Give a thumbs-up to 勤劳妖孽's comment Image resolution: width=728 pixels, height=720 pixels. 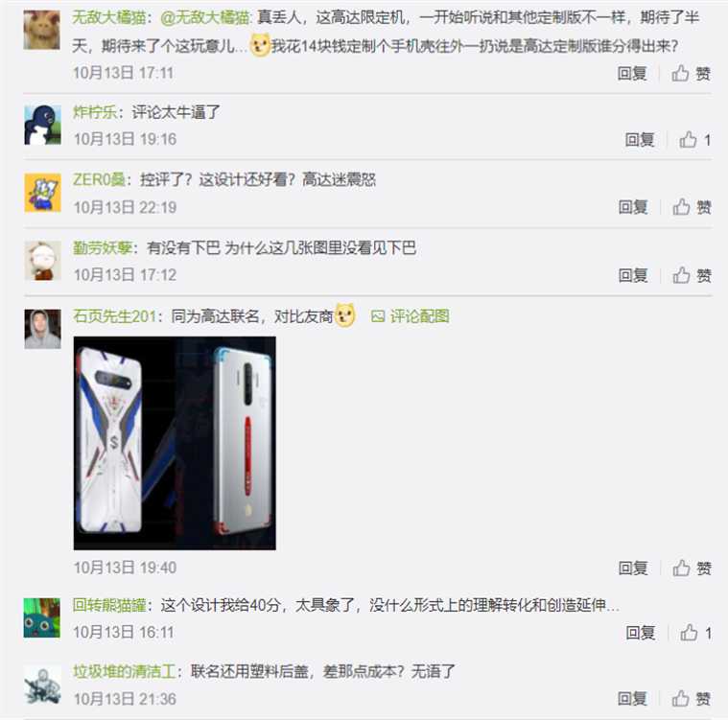click(x=692, y=275)
